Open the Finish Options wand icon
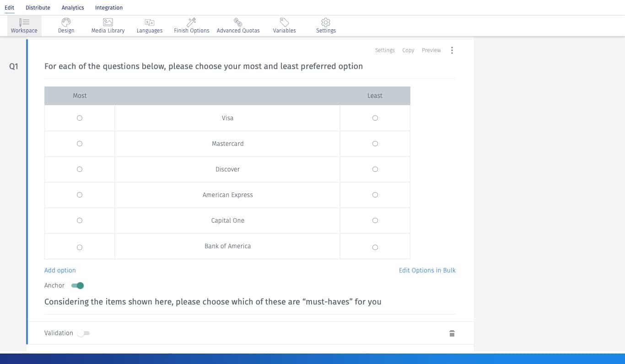The width and height of the screenshot is (625, 364). (192, 22)
